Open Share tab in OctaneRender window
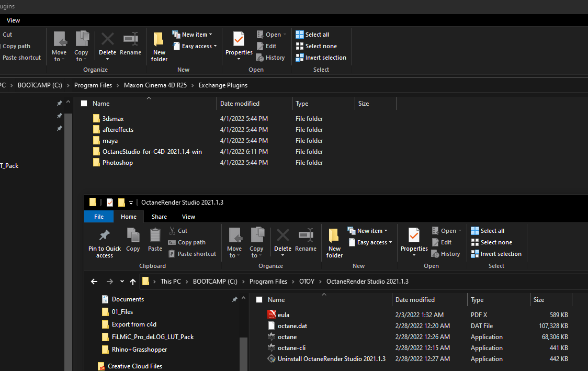Screen dimensions: 588x371 click(160, 217)
